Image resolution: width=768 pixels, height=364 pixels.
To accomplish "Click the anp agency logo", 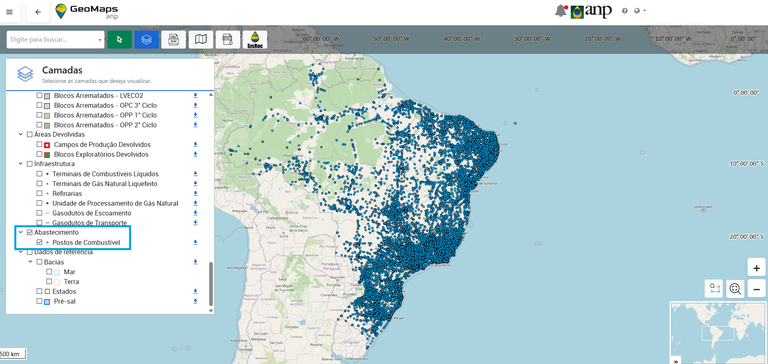I will point(591,11).
